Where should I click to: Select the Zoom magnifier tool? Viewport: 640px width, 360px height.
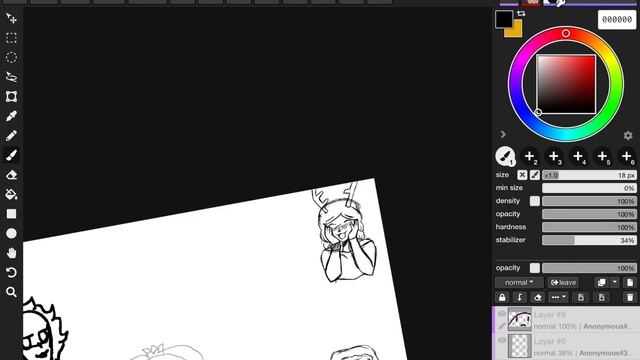(11, 292)
